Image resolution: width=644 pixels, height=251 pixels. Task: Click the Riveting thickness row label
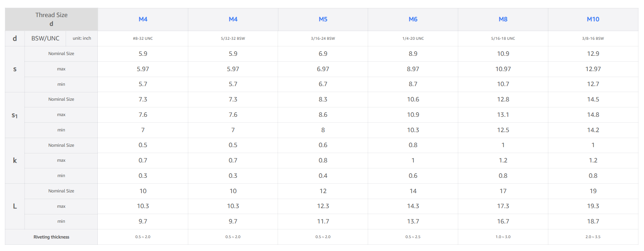point(51,237)
